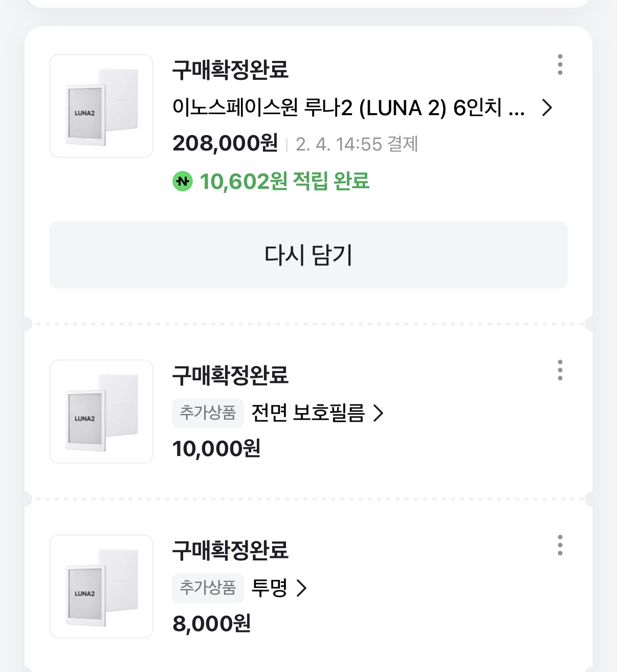Screen dimensions: 617x672
Task: Open more options for the LUNA 2 order
Action: click(560, 65)
